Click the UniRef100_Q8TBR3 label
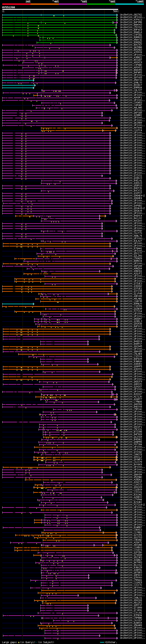Screen dimensions: 146x644 [x=131, y=572]
